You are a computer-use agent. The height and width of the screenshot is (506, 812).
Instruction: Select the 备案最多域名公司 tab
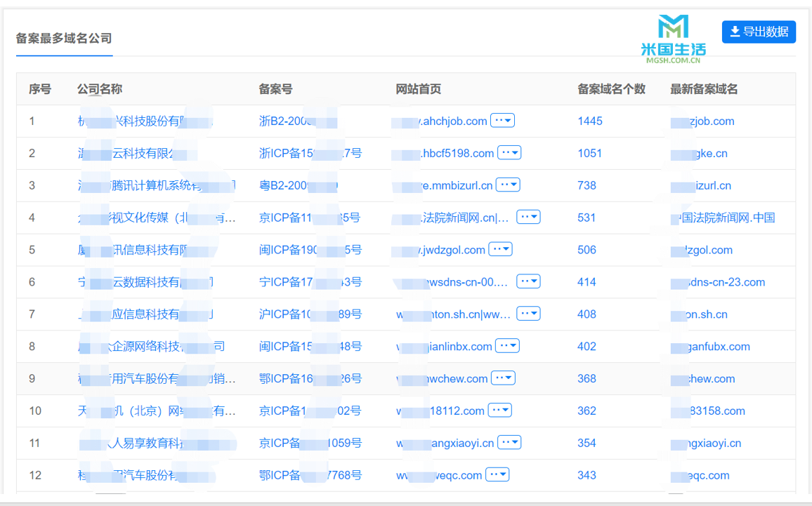pyautogui.click(x=64, y=39)
